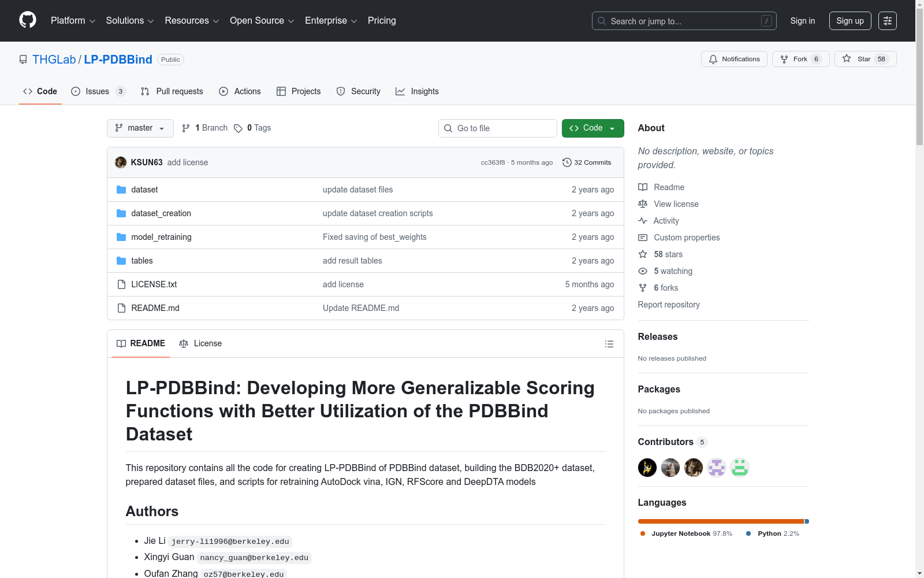Click the commit history clock icon
This screenshot has height=578, width=924.
tap(567, 162)
